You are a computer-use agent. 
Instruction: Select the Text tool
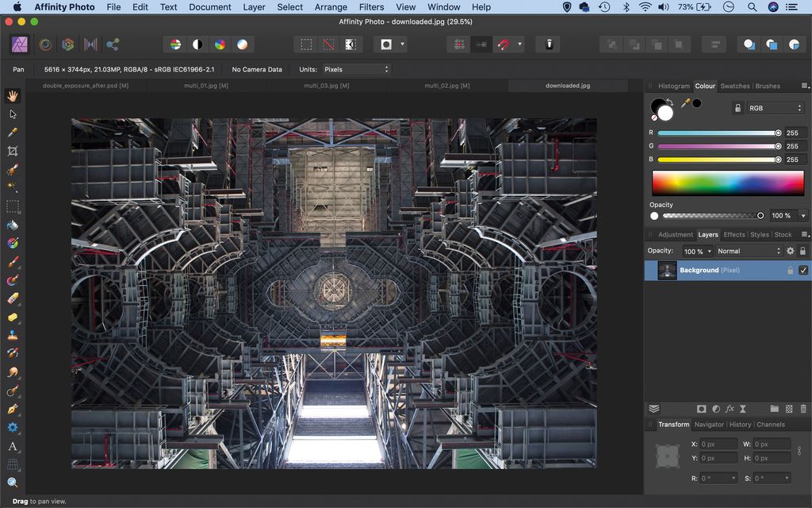13,447
